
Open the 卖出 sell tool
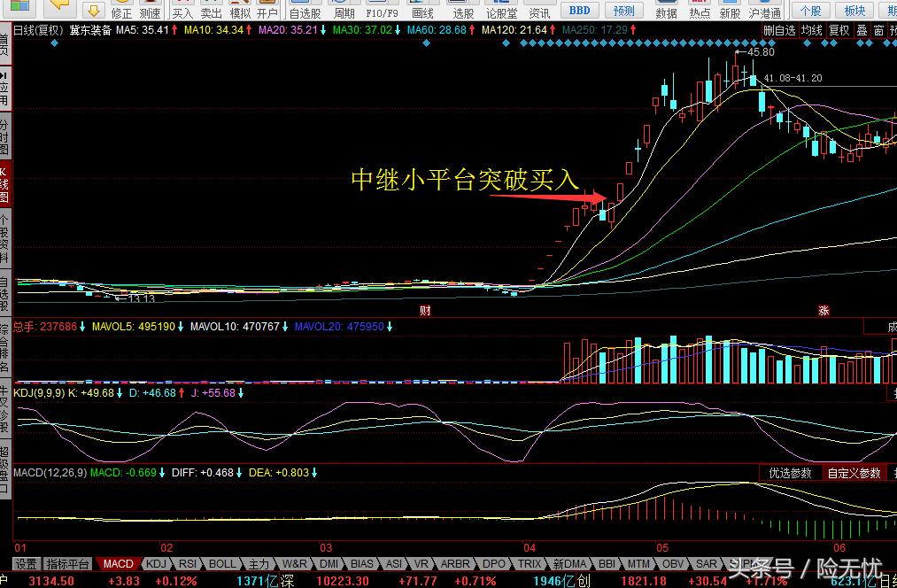pos(211,10)
